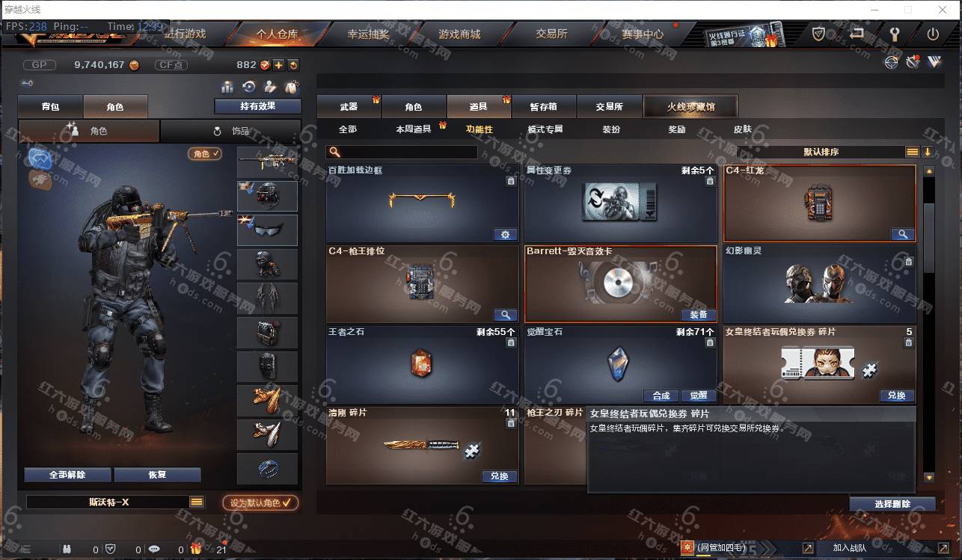
Task: Click the plus icon beside CF点 balance
Action: [278, 65]
